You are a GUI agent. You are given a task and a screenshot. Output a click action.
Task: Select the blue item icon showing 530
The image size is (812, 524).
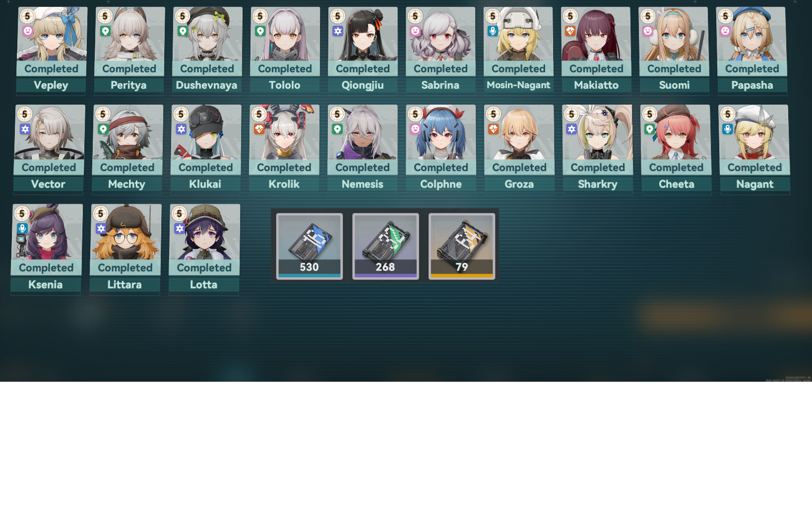tap(309, 246)
